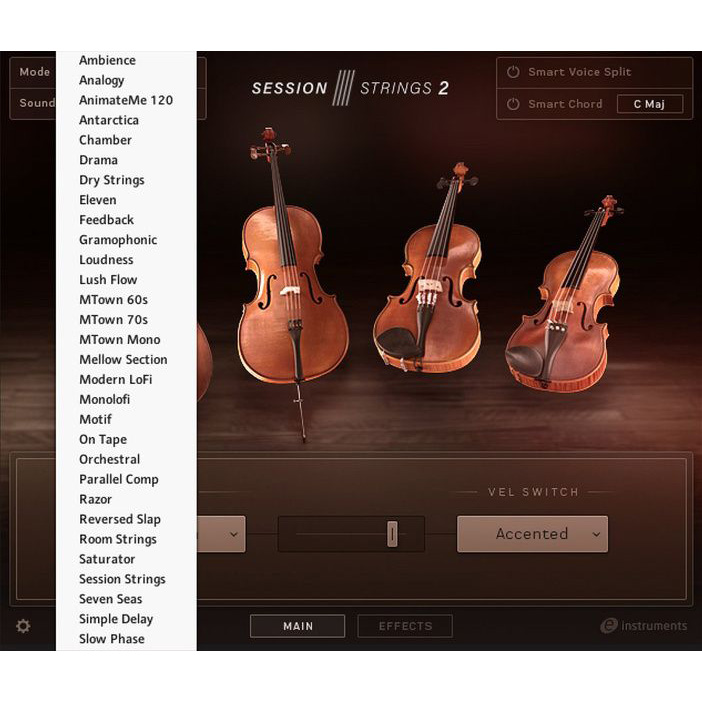Select MTown 60s preset
This screenshot has width=702, height=702.
pos(113,300)
